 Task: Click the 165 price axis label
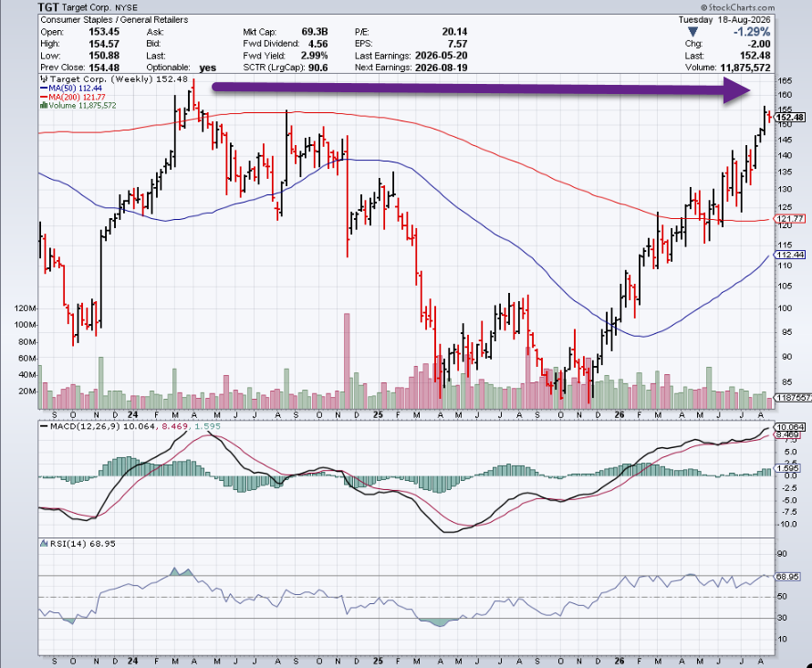785,81
